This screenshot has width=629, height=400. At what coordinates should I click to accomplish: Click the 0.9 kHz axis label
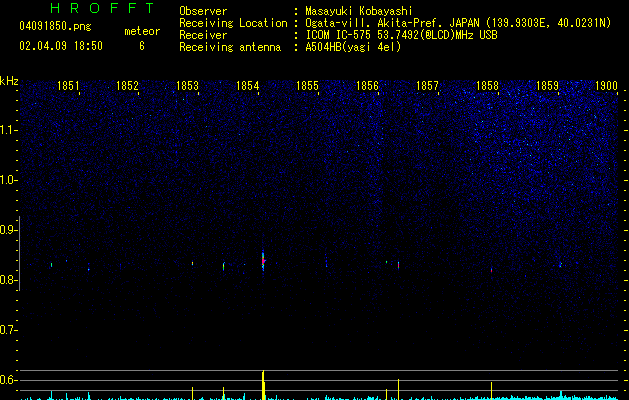[x=8, y=230]
